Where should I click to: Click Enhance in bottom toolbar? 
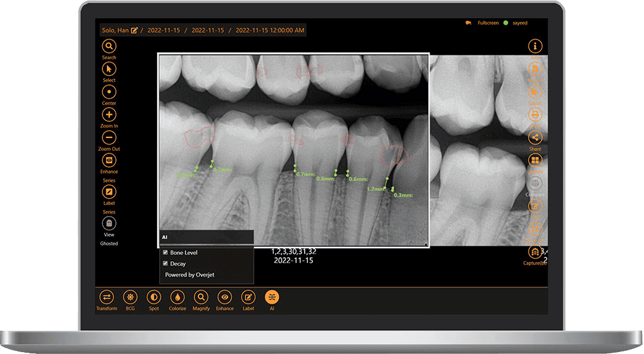pos(225,297)
